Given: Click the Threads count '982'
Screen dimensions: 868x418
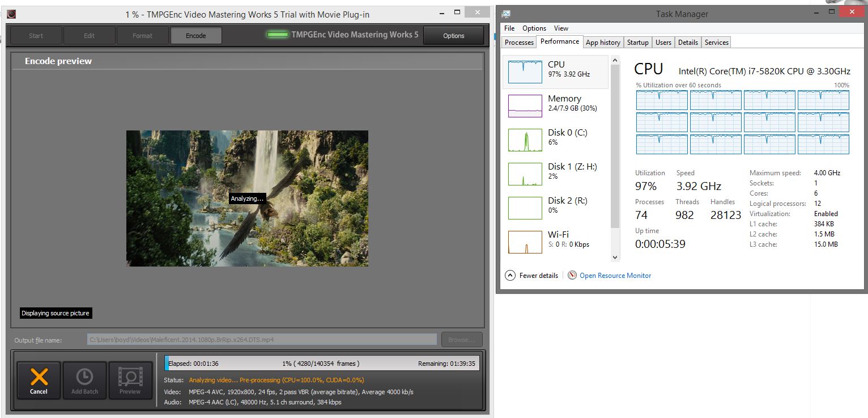Looking at the screenshot, I should 685,215.
